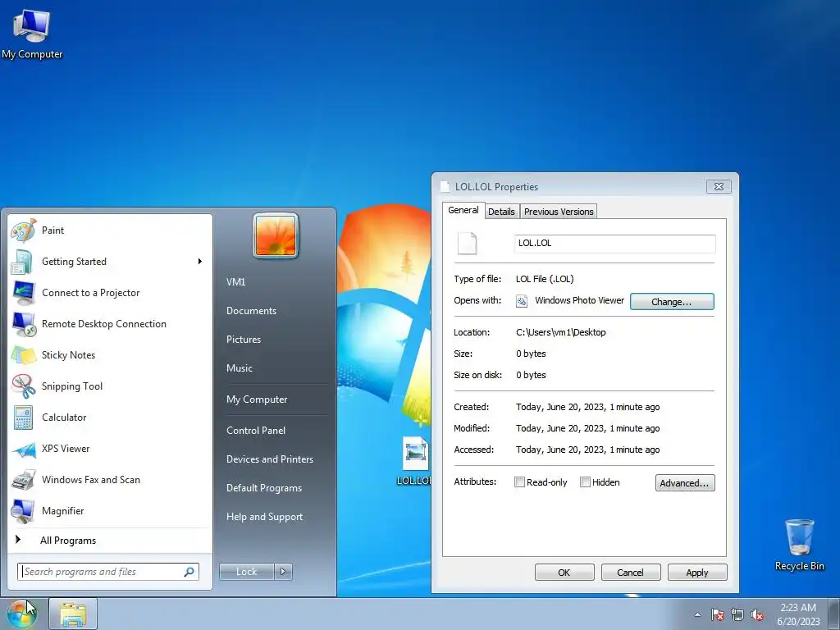The height and width of the screenshot is (630, 840).
Task: Open Devices and Printers
Action: [269, 459]
